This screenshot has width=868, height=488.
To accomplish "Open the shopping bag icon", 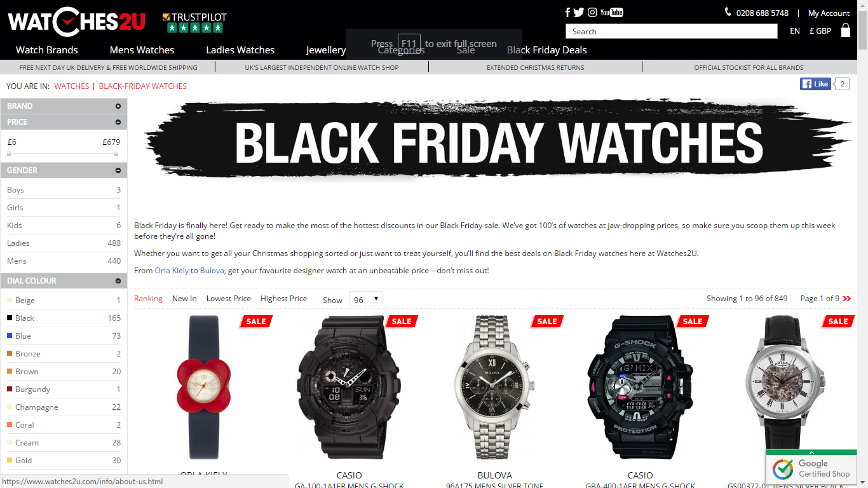I will point(846,30).
